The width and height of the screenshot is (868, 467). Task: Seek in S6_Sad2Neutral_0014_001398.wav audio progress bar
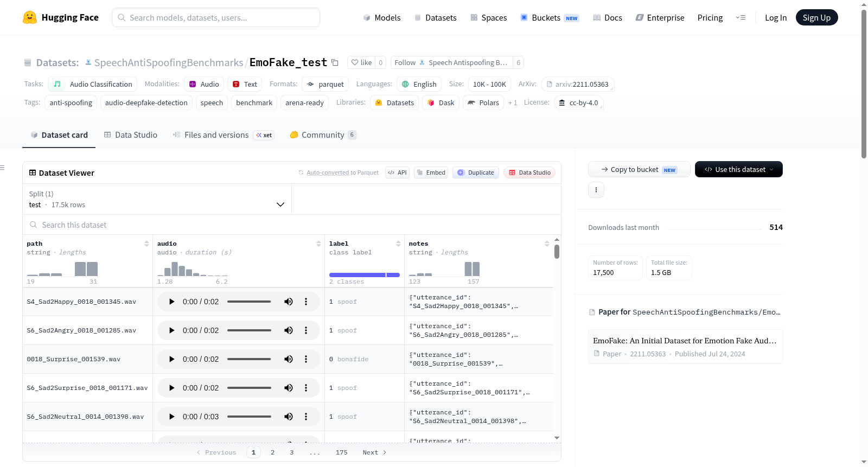pyautogui.click(x=249, y=417)
